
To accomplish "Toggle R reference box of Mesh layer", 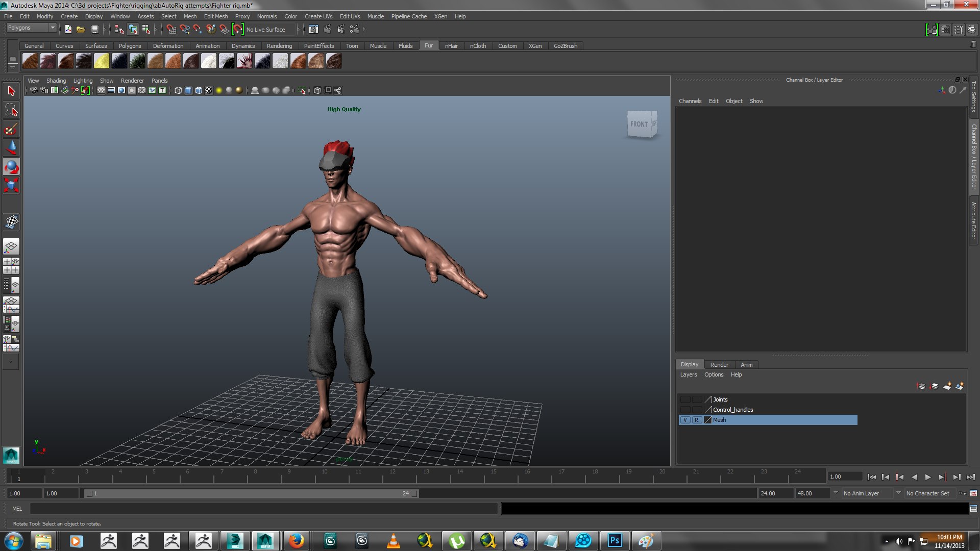I will tap(696, 420).
